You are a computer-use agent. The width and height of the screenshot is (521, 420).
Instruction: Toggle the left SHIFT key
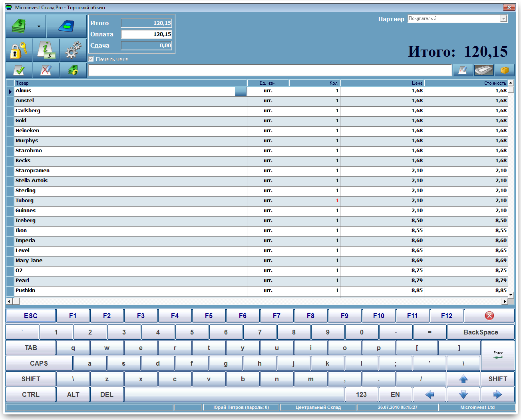click(x=31, y=379)
